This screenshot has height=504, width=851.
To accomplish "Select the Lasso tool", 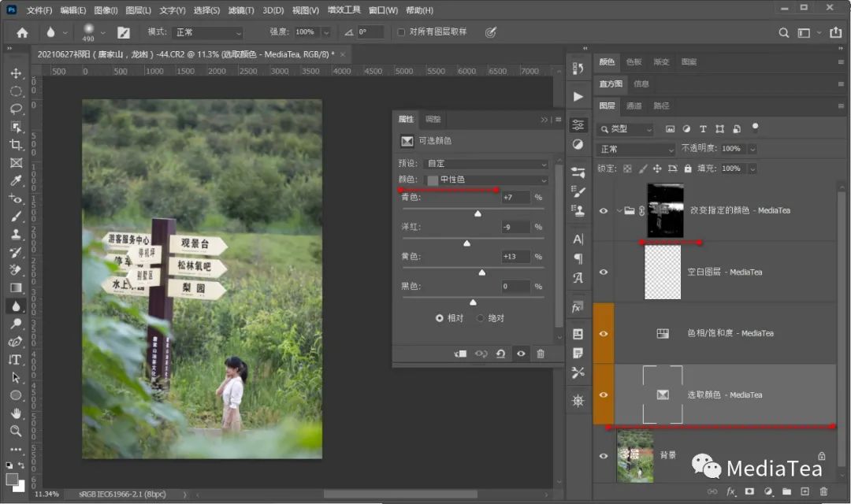I will tap(16, 109).
